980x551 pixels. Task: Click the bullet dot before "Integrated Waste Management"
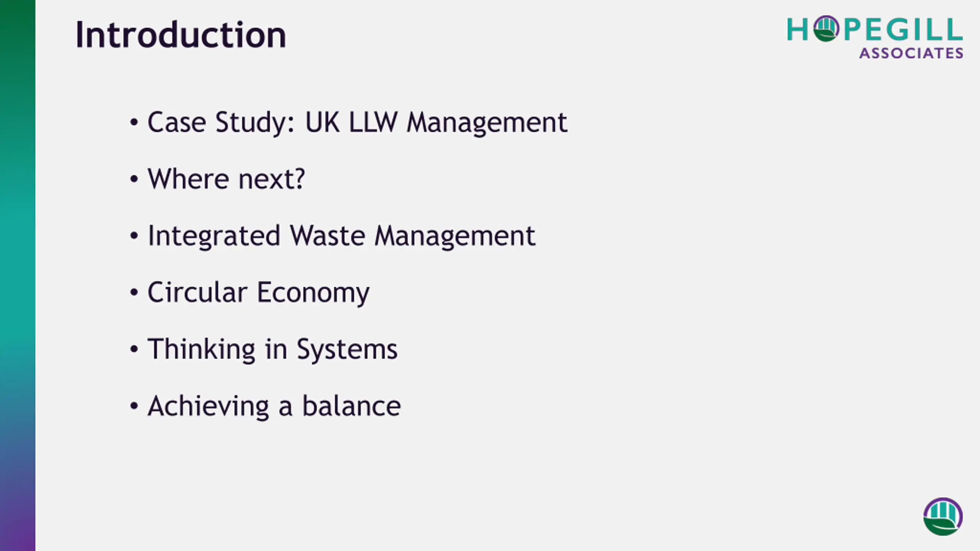pyautogui.click(x=134, y=236)
